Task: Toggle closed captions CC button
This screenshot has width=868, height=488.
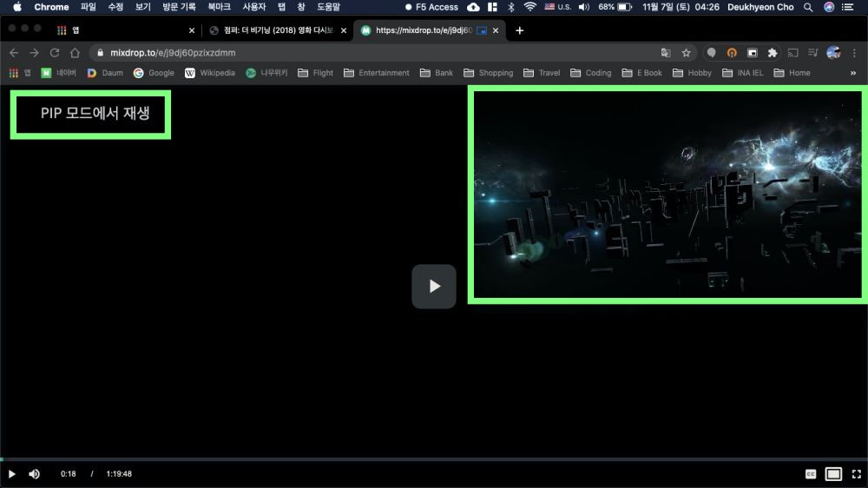Action: pos(811,474)
